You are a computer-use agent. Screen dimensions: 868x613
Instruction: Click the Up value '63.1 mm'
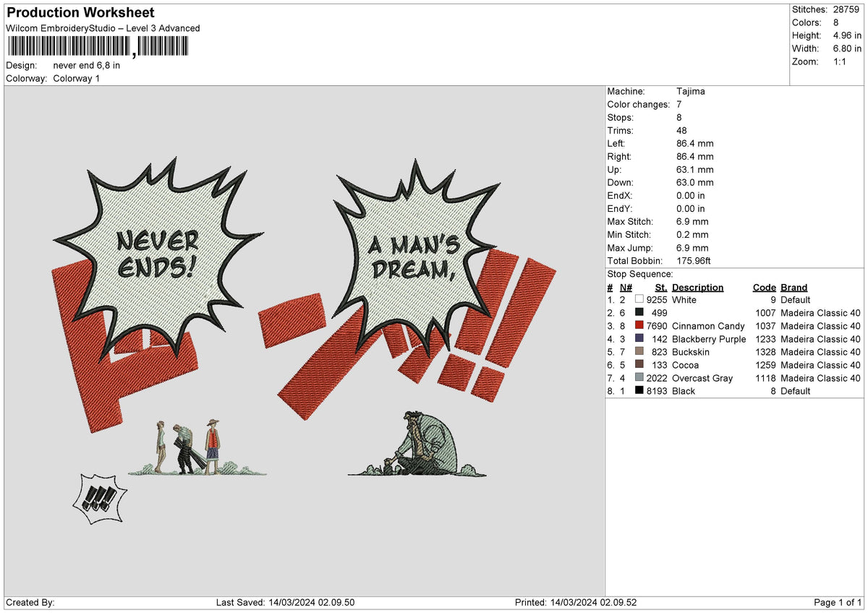pos(695,169)
